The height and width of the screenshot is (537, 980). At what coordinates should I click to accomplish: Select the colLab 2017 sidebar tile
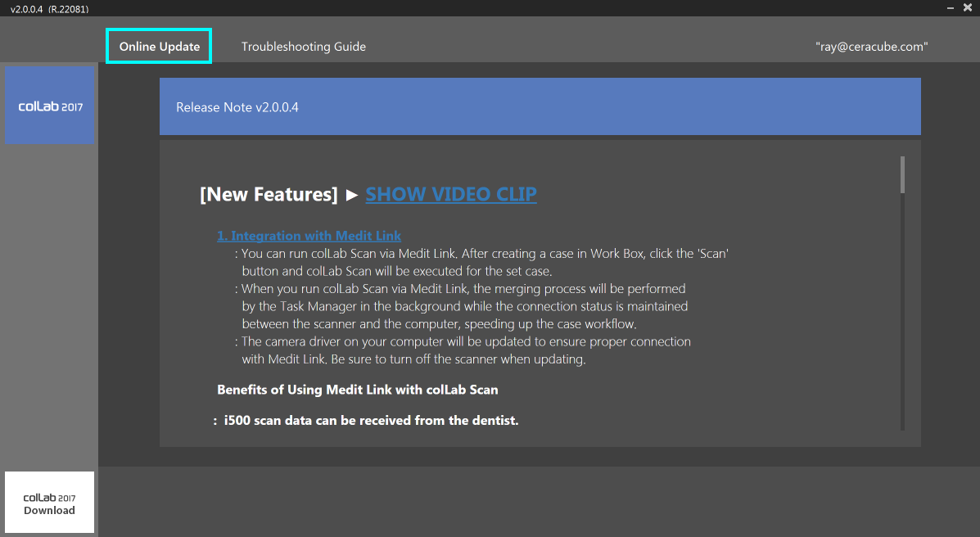49,106
